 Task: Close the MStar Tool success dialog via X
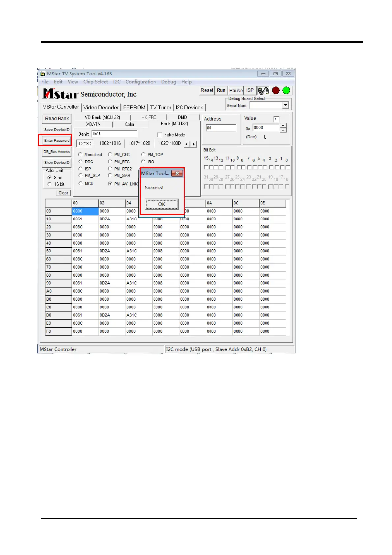177,173
